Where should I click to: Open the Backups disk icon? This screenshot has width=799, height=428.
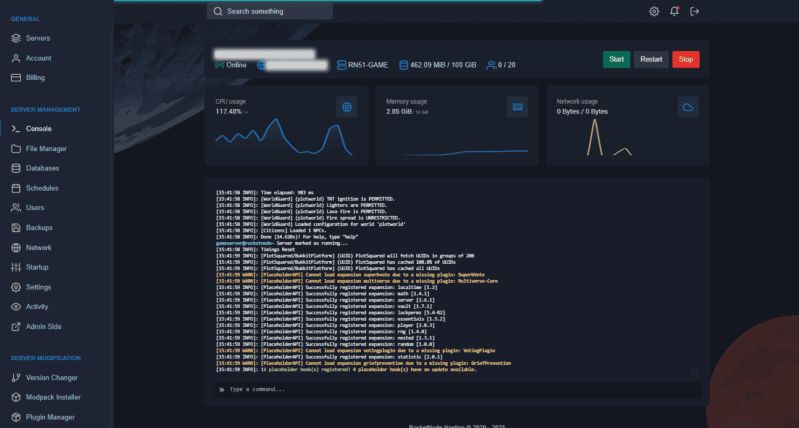point(16,228)
